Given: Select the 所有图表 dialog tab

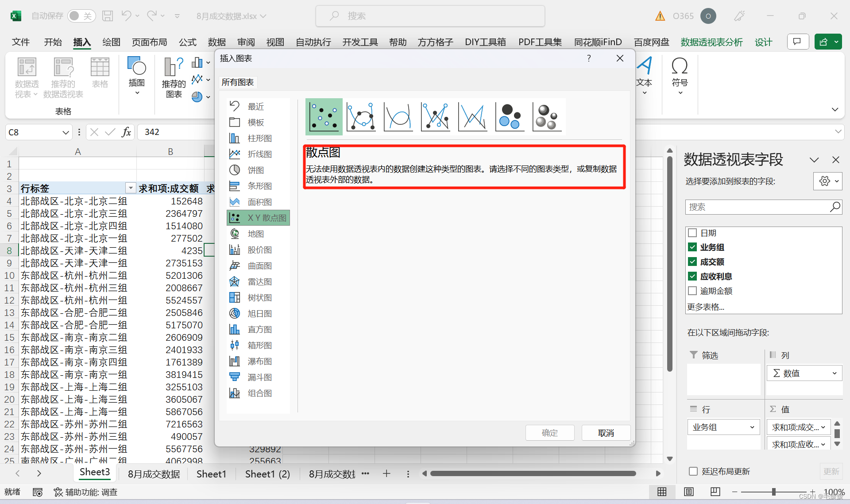Looking at the screenshot, I should point(238,82).
